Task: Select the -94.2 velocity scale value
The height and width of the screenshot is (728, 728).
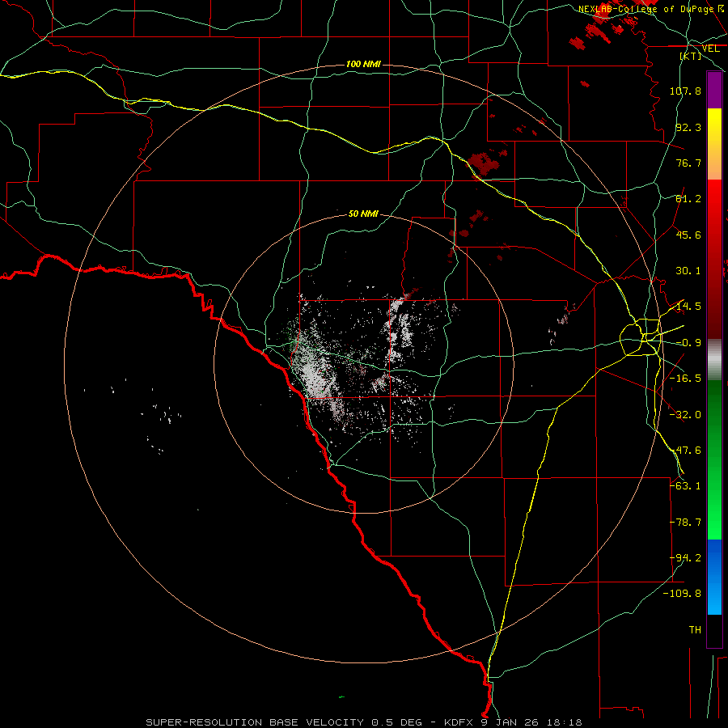Action: coord(685,558)
